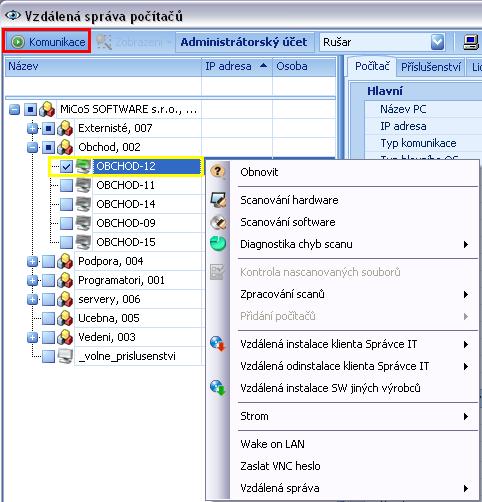Click the Externisté group icon

point(65,128)
